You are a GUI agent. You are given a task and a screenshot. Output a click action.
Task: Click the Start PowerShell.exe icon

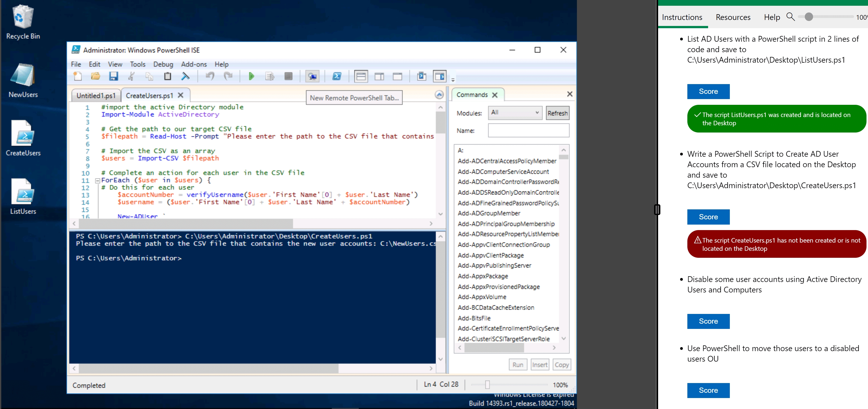[x=337, y=76]
